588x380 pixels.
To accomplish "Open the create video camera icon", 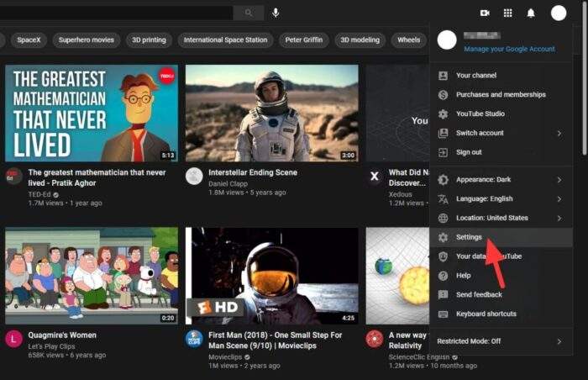I will [x=485, y=13].
